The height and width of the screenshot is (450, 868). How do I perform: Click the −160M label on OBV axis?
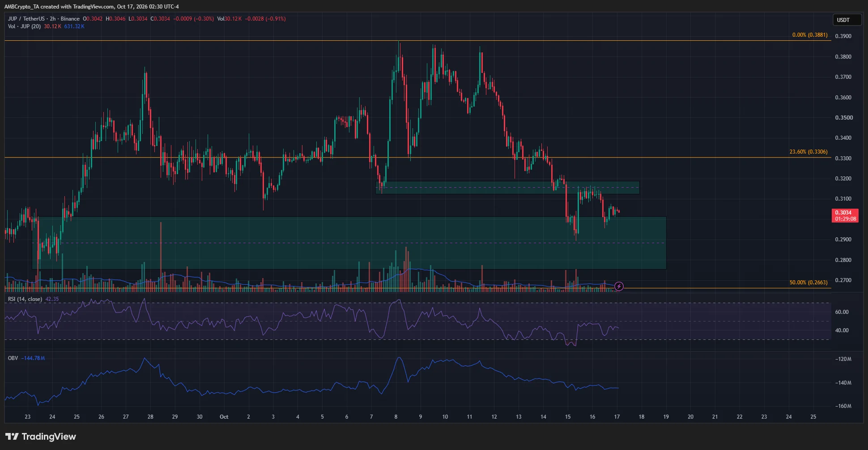[x=843, y=406]
